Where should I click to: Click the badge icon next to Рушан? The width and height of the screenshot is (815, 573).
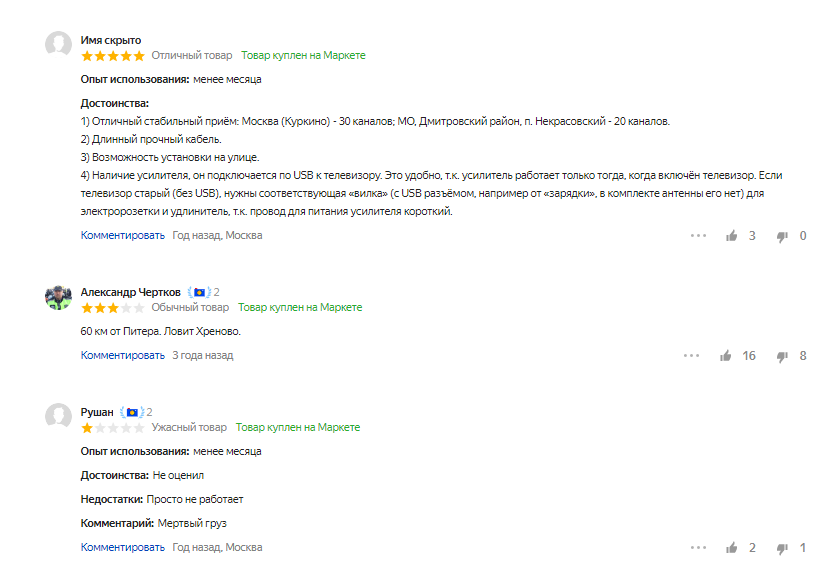click(x=131, y=412)
